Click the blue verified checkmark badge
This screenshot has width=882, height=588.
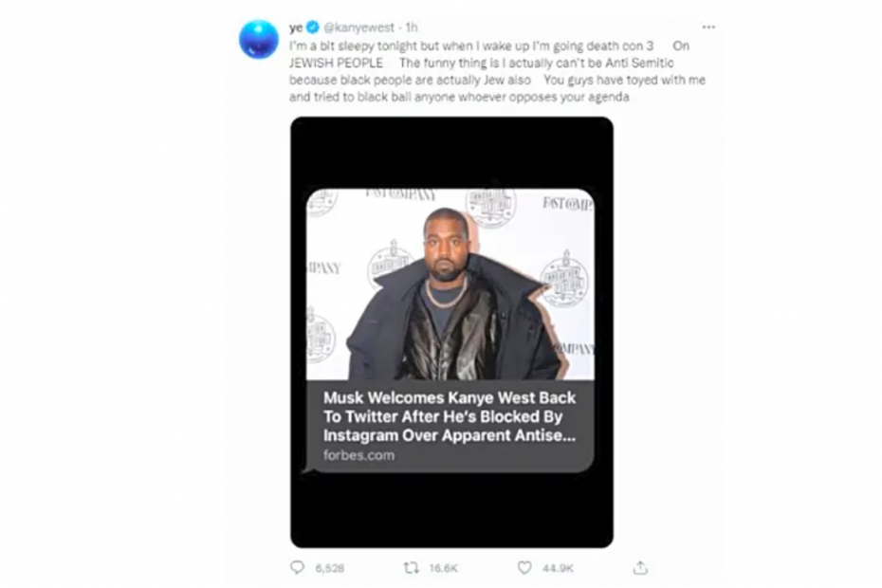tap(313, 27)
